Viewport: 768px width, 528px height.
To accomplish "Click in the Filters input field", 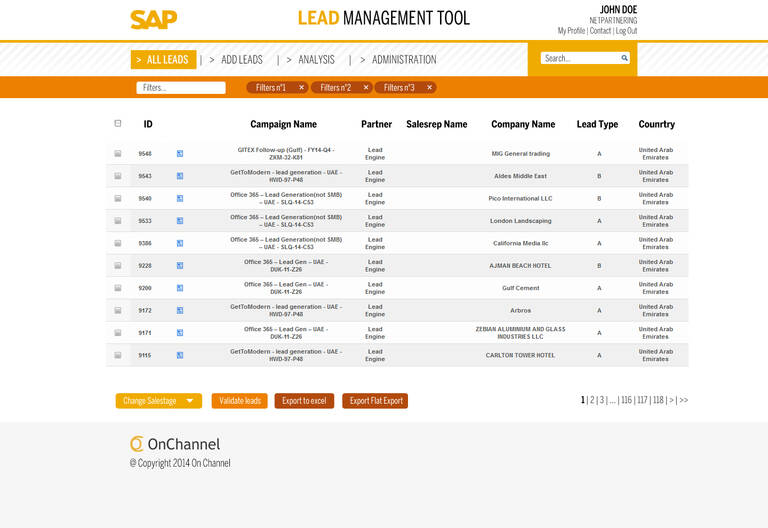I will point(181,88).
